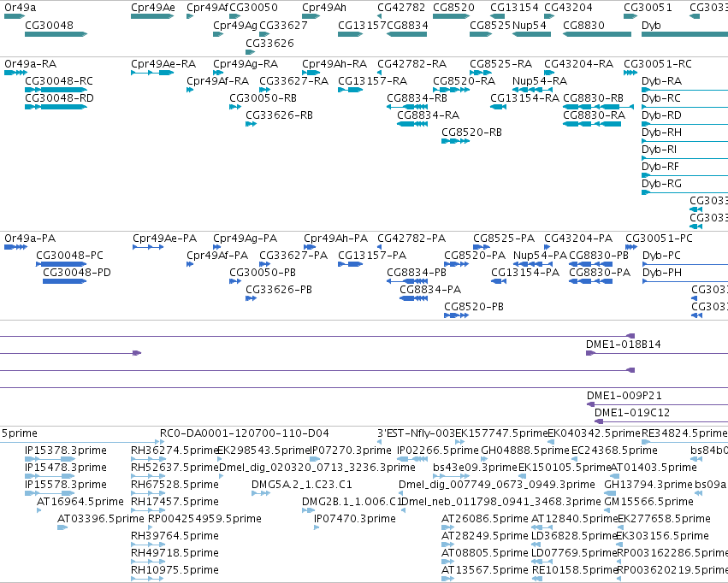Open the CG33626-PB protein label
Image resolution: width=728 pixels, height=583 pixels.
[279, 290]
